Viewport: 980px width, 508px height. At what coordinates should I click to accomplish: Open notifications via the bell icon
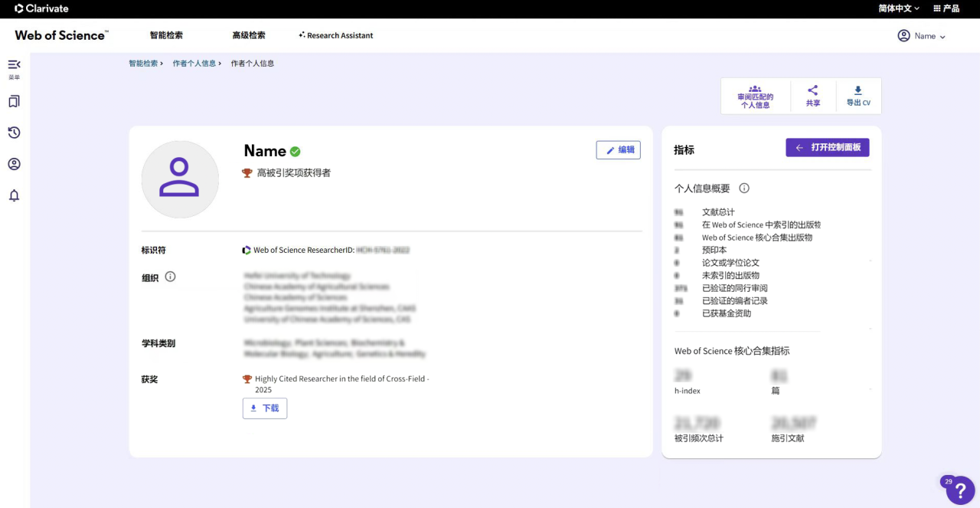point(14,195)
